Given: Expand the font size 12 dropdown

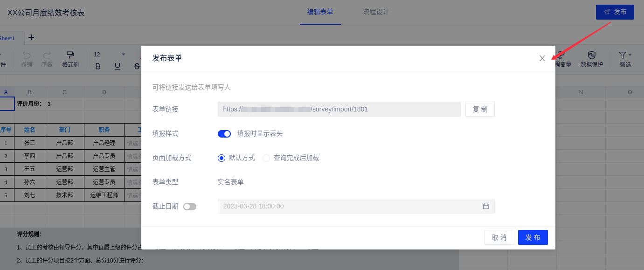Looking at the screenshot, I should coord(123,55).
